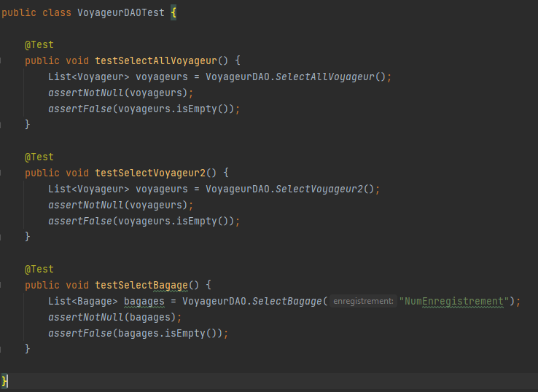Click assertNotNull in testSelectVoyageur2 method

click(86, 205)
